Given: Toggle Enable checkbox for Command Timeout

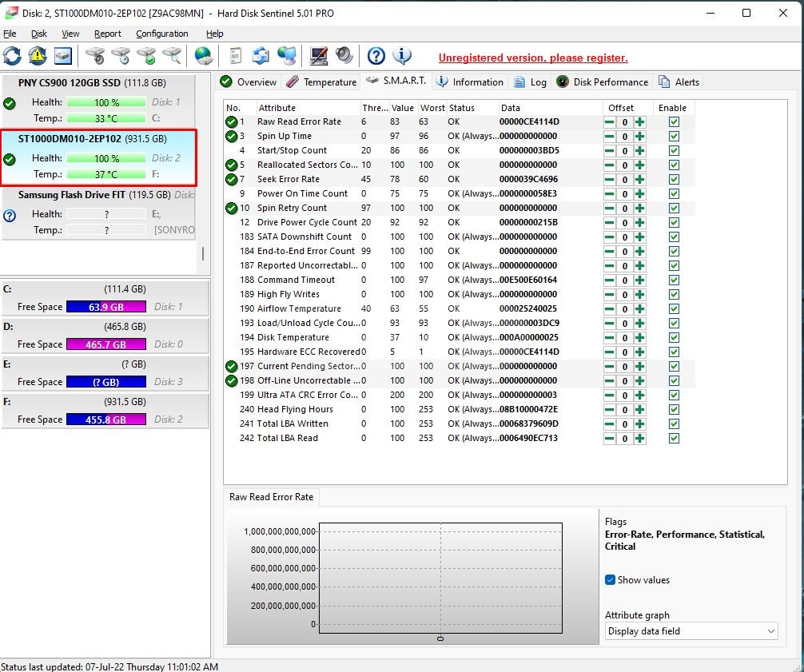Looking at the screenshot, I should pos(674,280).
